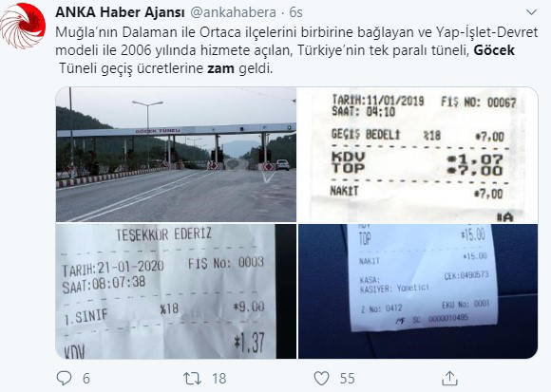Screen dimensions: 551x392
Task: Open the 2019 receipt showing 7,00 total
Action: click(x=417, y=155)
